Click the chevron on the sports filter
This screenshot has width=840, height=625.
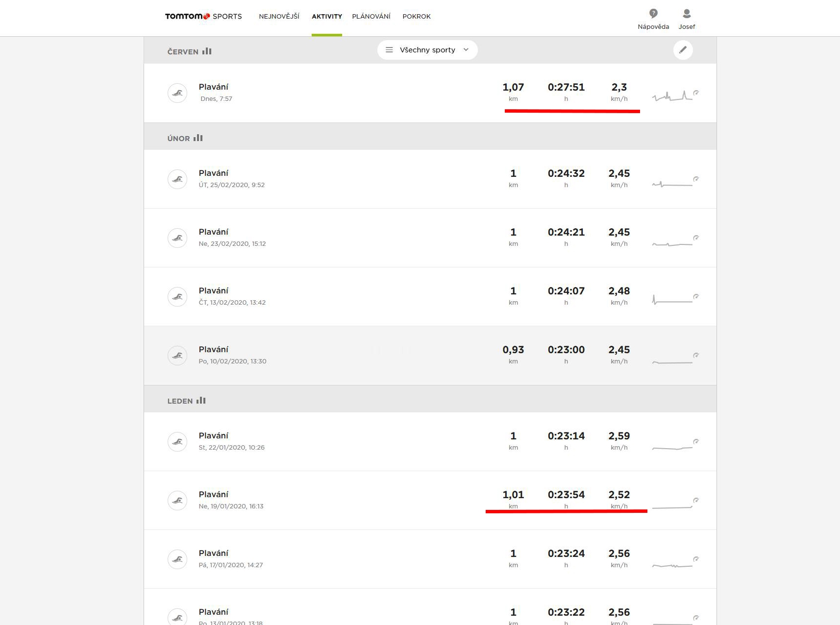[466, 50]
